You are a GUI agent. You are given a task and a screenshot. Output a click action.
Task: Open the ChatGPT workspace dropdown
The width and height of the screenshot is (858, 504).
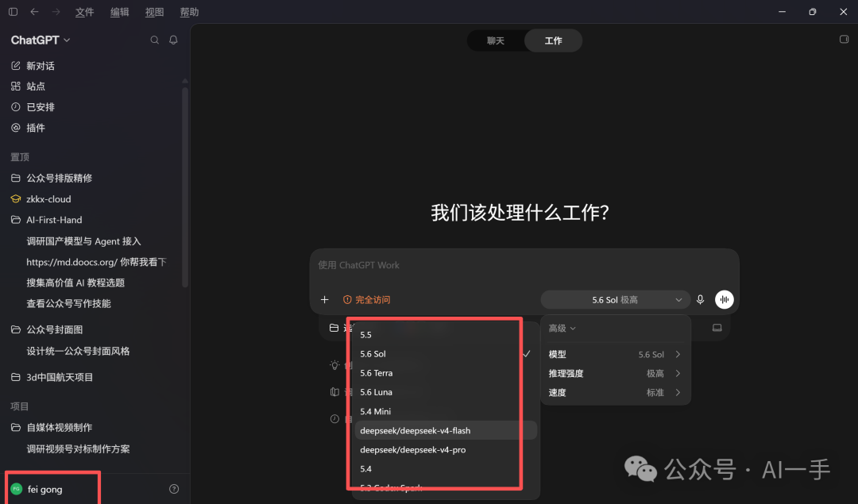click(x=41, y=40)
